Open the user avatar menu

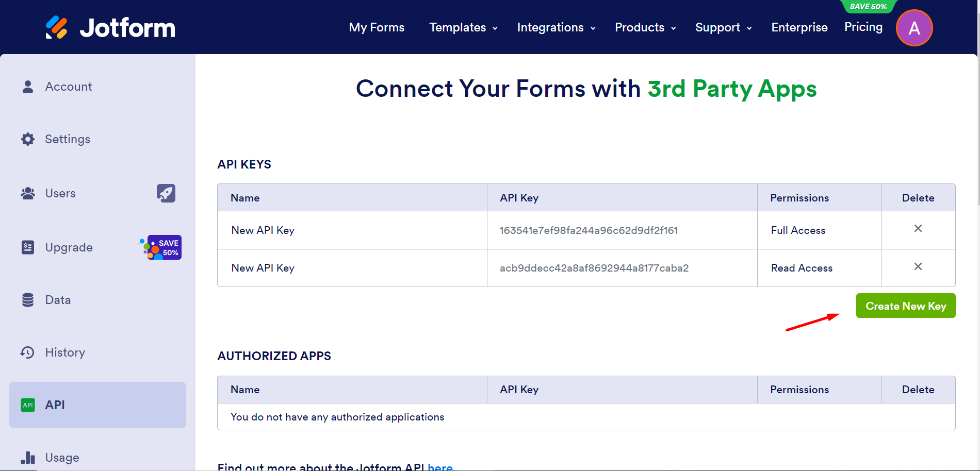(914, 28)
